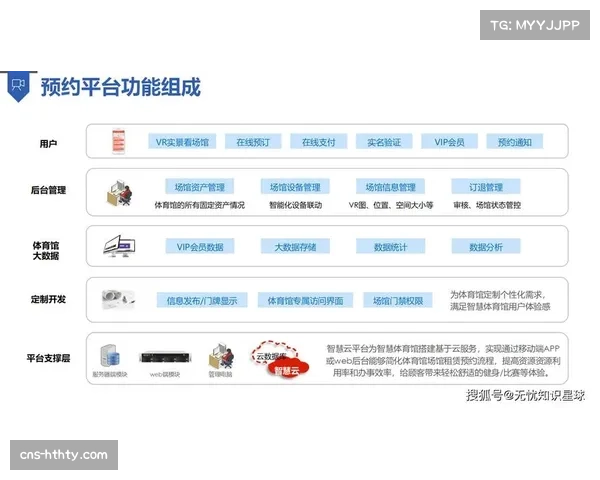600x480 pixels.
Task: Click the red 智慧云 cloud icon
Action: point(288,369)
